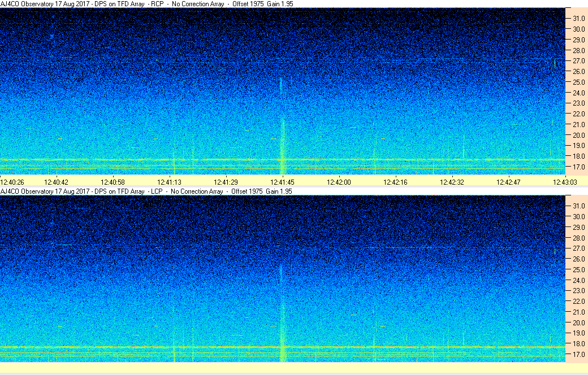This screenshot has height=375, width=588.
Task: Click the 25.0 frequency tick in RCP panel
Action: point(579,82)
